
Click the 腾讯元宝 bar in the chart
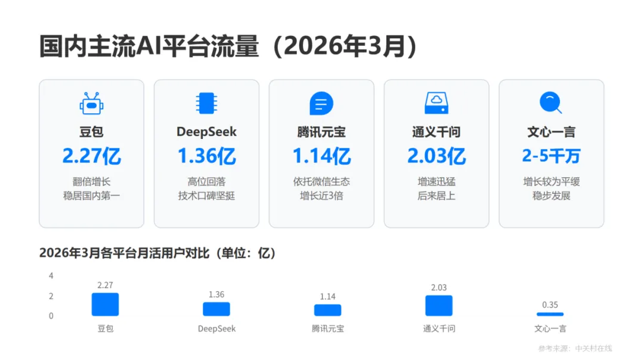[x=327, y=310]
